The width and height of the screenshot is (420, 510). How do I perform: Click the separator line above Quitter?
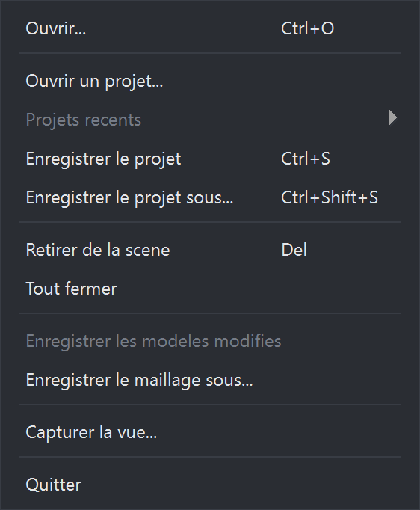[x=210, y=457]
